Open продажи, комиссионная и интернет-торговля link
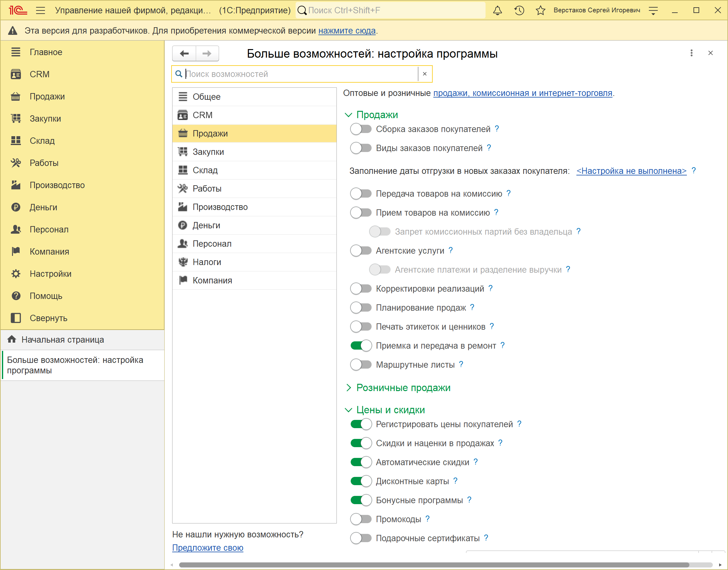The width and height of the screenshot is (728, 570). coord(523,93)
